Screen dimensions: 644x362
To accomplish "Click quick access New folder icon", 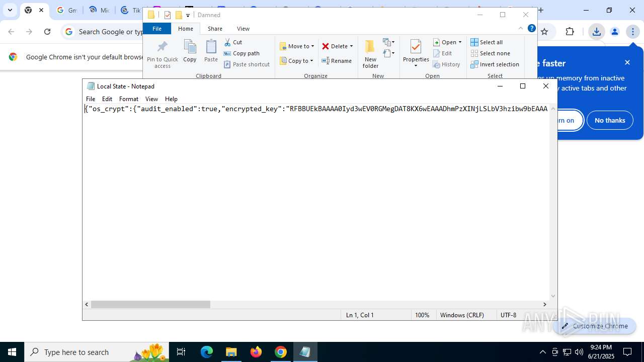I will click(178, 15).
